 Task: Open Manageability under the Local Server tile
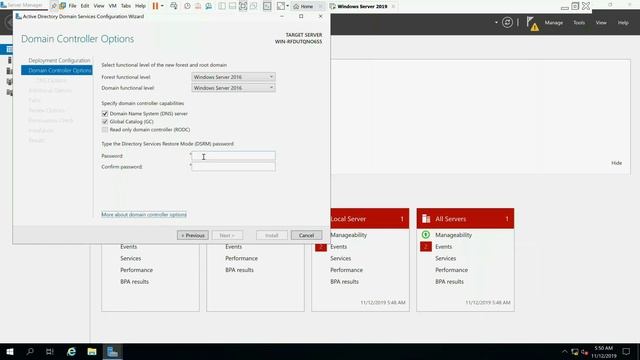(x=348, y=235)
